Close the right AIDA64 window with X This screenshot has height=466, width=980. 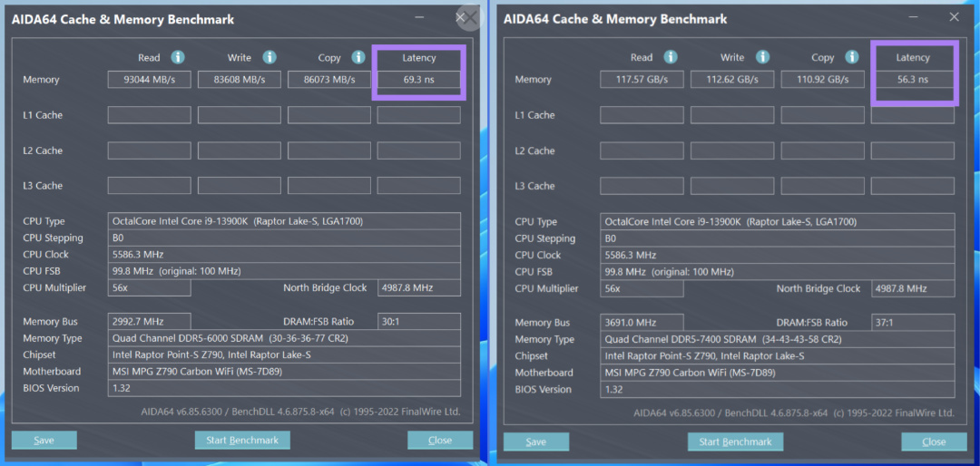pyautogui.click(x=954, y=17)
